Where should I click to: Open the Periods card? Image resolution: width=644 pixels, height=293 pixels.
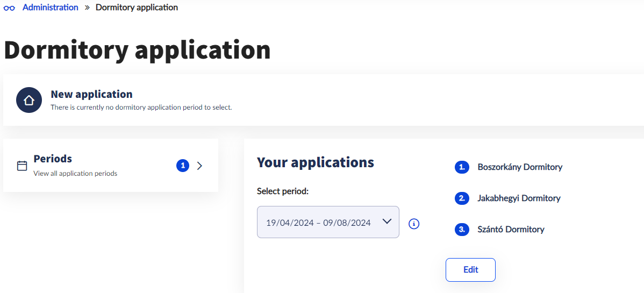102,166
